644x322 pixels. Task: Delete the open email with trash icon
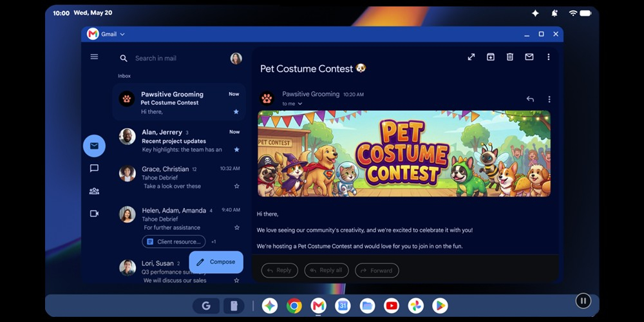(509, 57)
